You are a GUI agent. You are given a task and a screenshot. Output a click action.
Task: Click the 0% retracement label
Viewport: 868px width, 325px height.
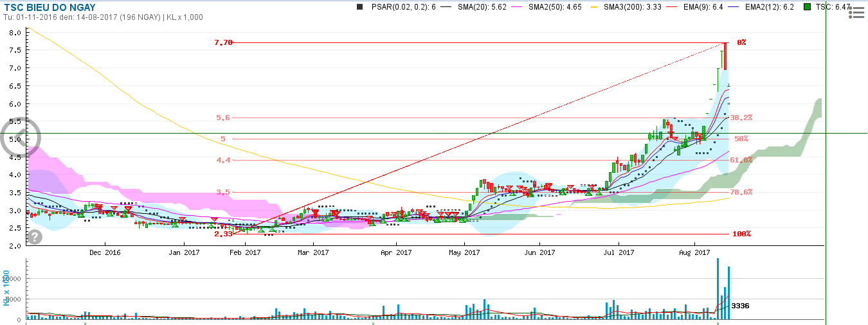pos(741,42)
